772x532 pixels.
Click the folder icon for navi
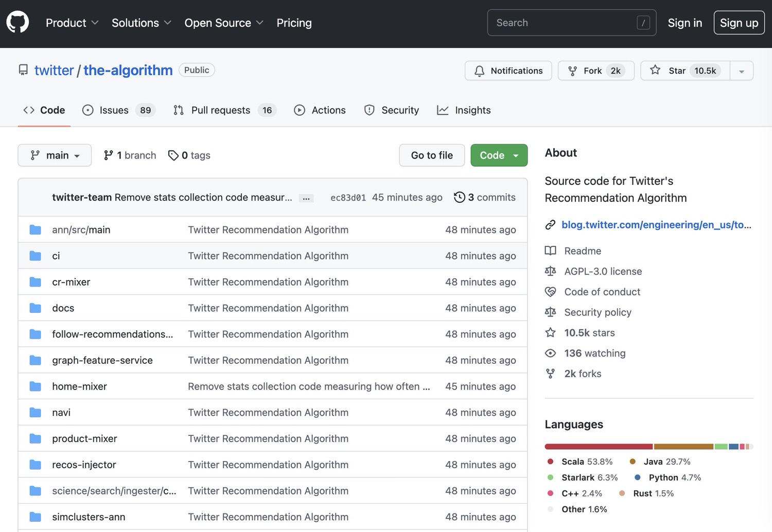coord(35,413)
